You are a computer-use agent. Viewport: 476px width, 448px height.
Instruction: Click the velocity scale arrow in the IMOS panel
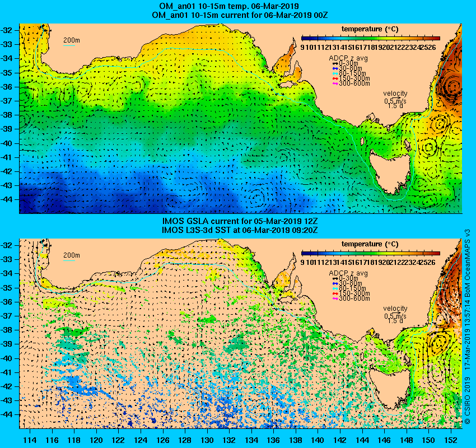coord(396,313)
